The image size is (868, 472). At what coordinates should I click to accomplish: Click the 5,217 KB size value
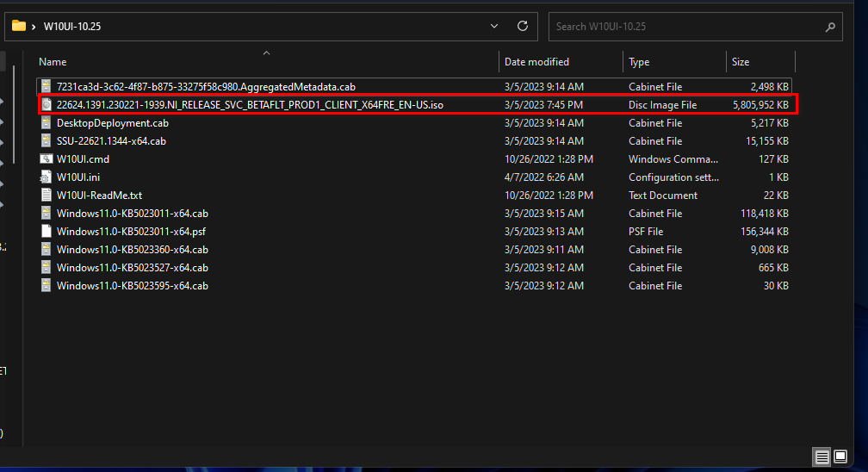(770, 123)
